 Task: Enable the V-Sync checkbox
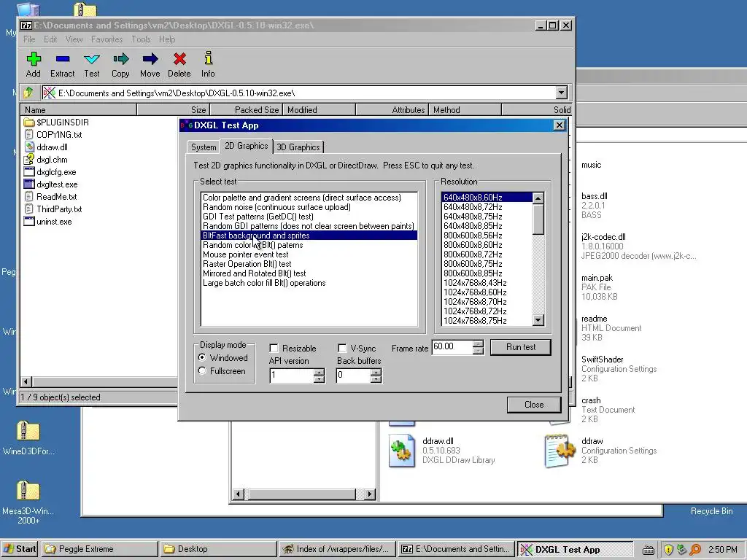341,348
